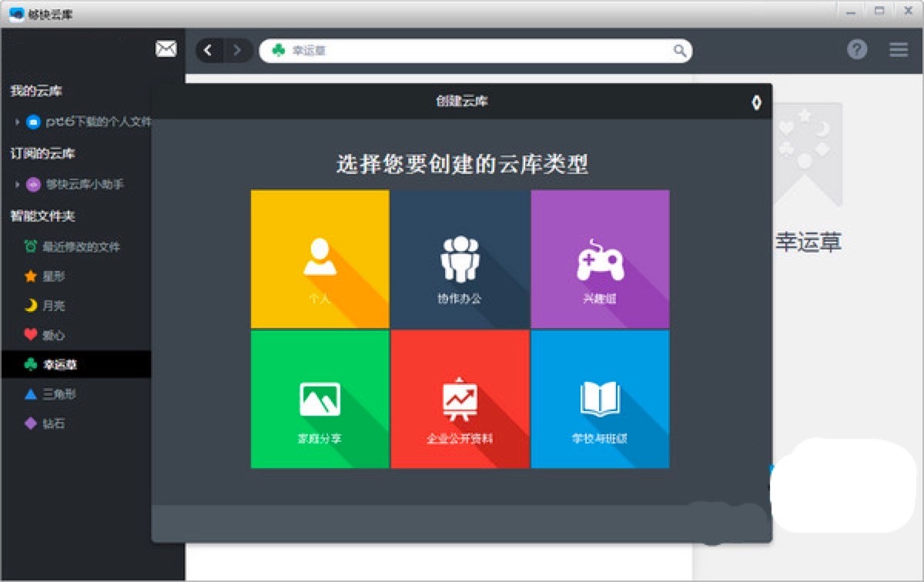924x582 pixels.
Task: Choose the 个人 personal library tile
Action: pos(320,259)
